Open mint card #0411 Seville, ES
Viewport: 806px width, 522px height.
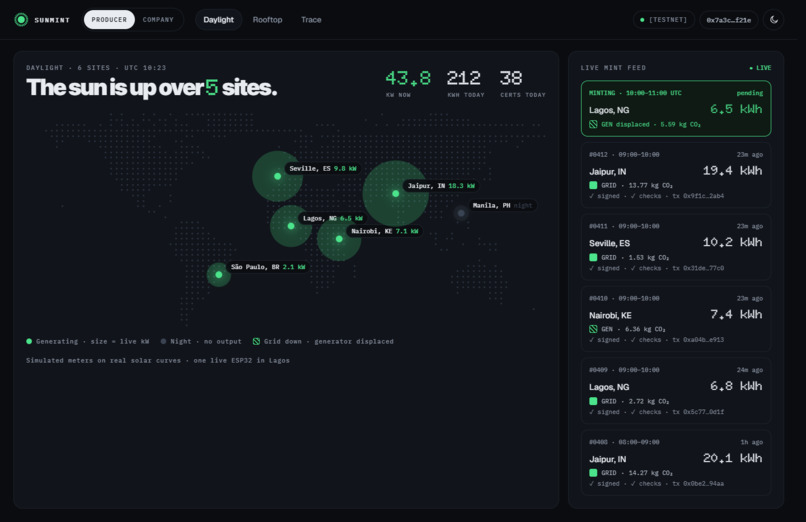676,247
